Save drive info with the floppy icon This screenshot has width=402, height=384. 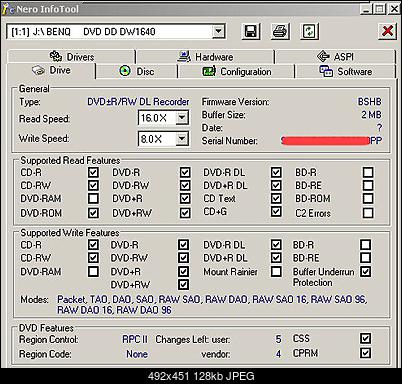[x=250, y=31]
